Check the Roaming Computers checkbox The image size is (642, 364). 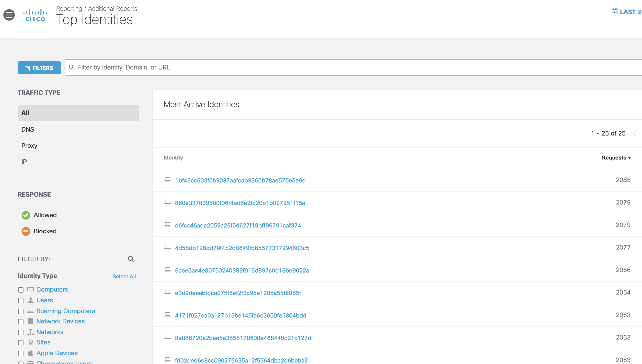click(x=21, y=311)
